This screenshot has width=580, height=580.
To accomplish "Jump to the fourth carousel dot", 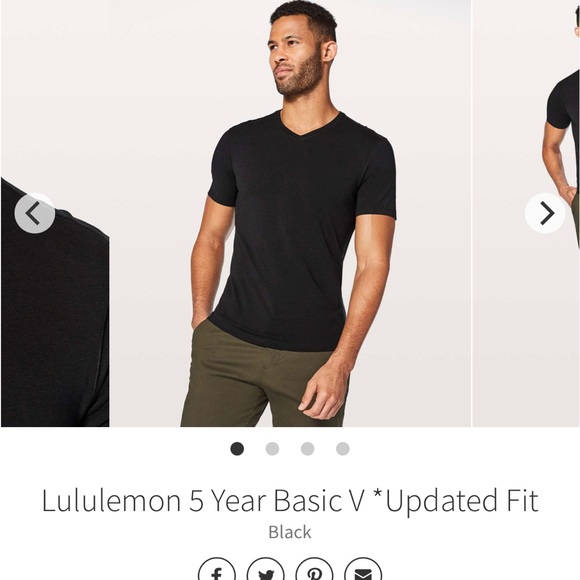I will (343, 449).
